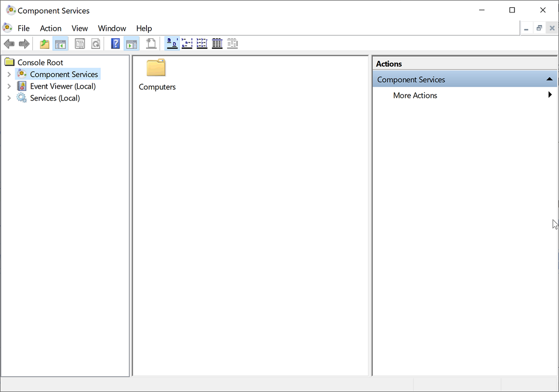Screen dimensions: 559x392
Task: Toggle the Show/Hide Console Tree button
Action: (60, 44)
